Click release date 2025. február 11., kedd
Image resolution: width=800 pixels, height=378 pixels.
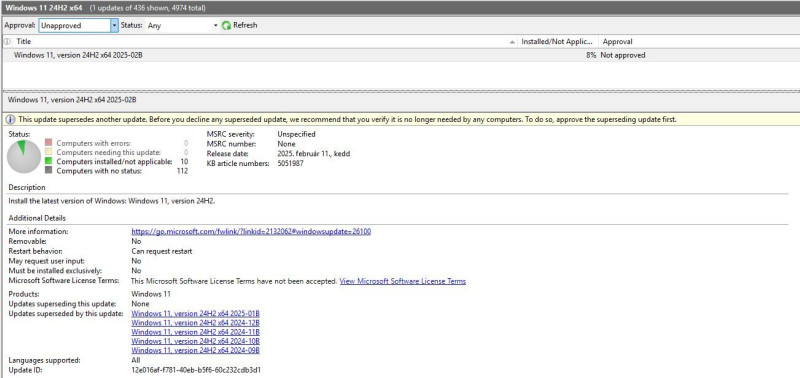(314, 154)
